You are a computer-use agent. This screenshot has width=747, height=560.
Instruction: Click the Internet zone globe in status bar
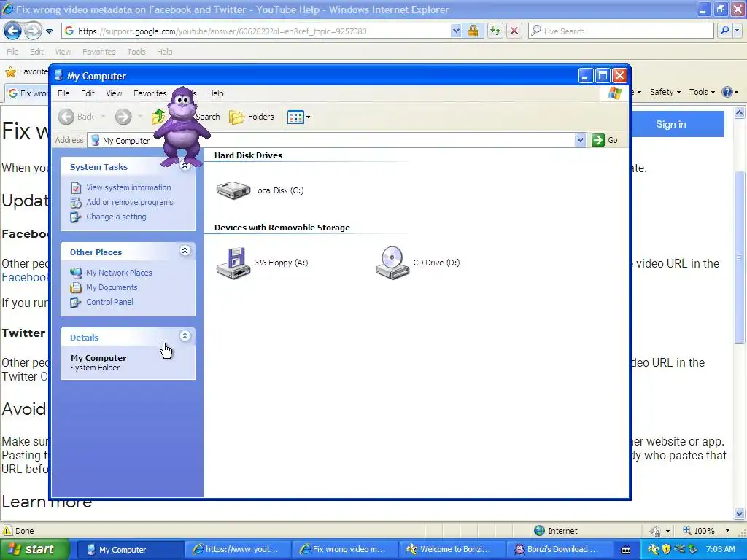coord(539,531)
